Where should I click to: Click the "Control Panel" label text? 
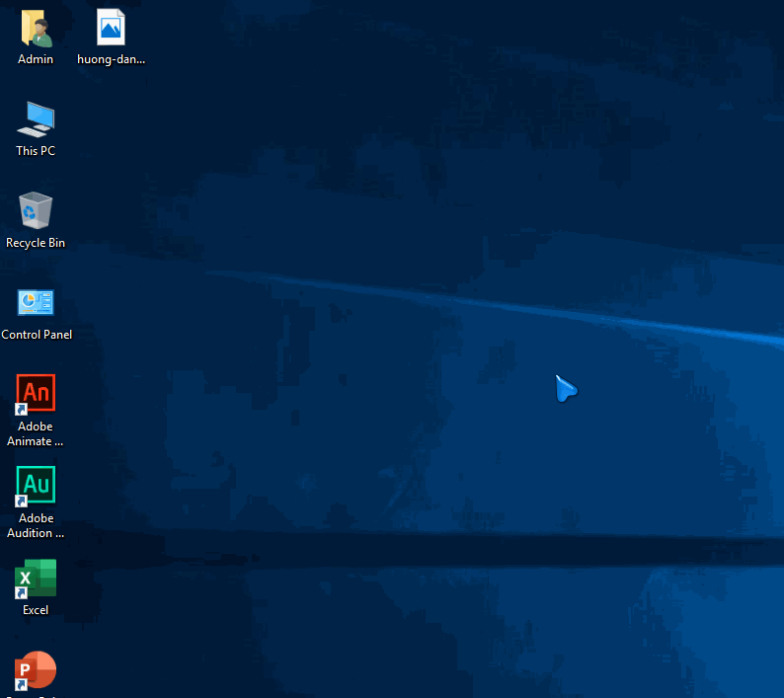(37, 335)
